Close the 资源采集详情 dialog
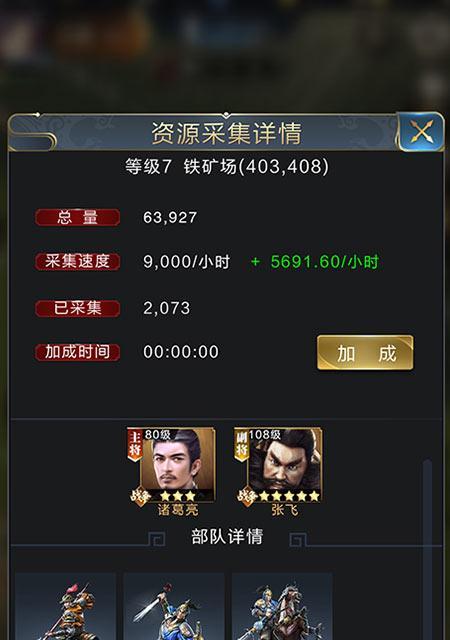Image resolution: width=450 pixels, height=640 pixels. pos(421,132)
